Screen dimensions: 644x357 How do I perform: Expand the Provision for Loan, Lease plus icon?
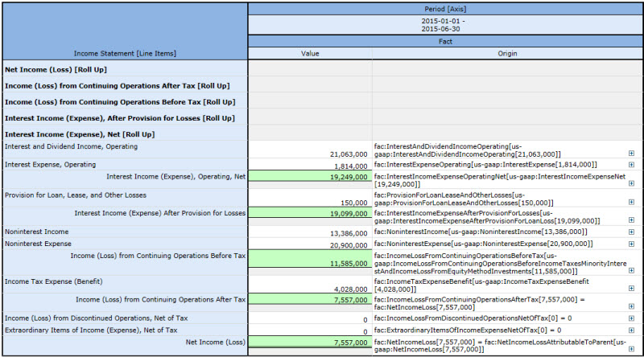(x=631, y=202)
